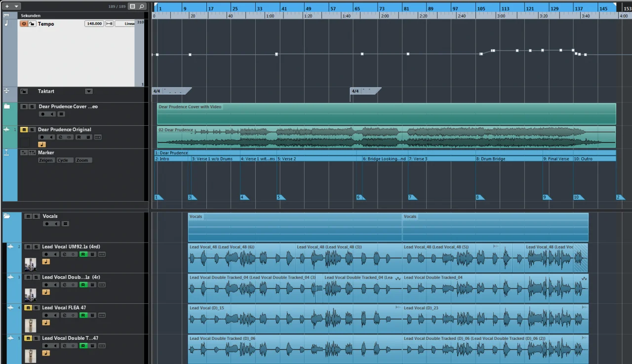Unmute the Dear Prudence Original track
Screen dimensions: 632x364
pyautogui.click(x=24, y=130)
